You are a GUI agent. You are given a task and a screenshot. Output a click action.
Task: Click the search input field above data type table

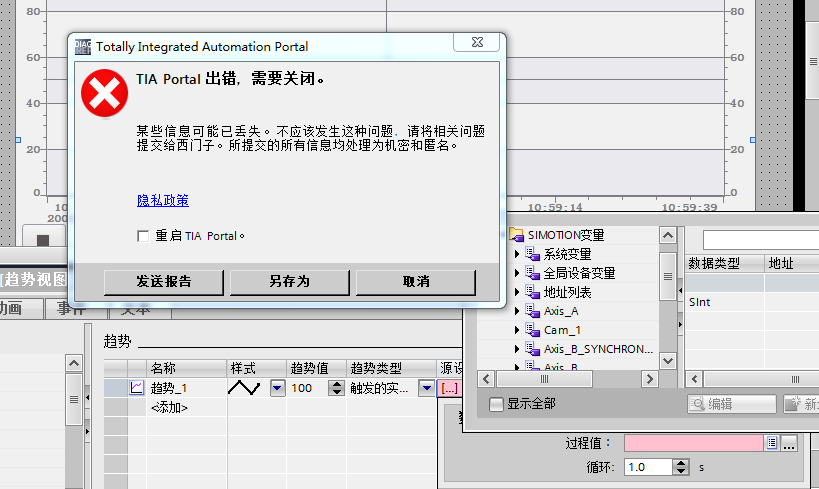(x=761, y=240)
